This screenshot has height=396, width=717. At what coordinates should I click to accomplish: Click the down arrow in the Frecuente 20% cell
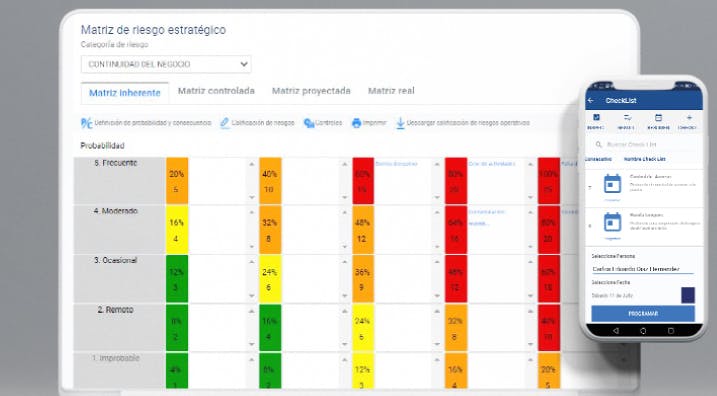click(x=252, y=197)
